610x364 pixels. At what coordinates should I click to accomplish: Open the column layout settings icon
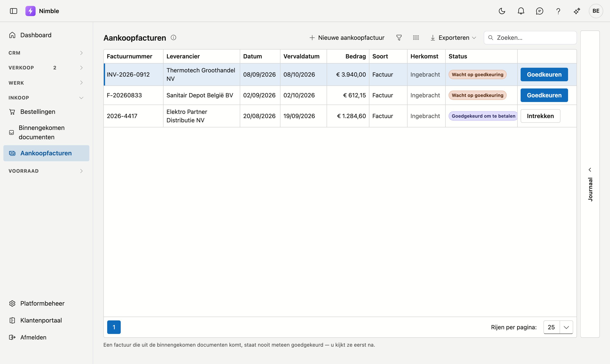pyautogui.click(x=416, y=37)
